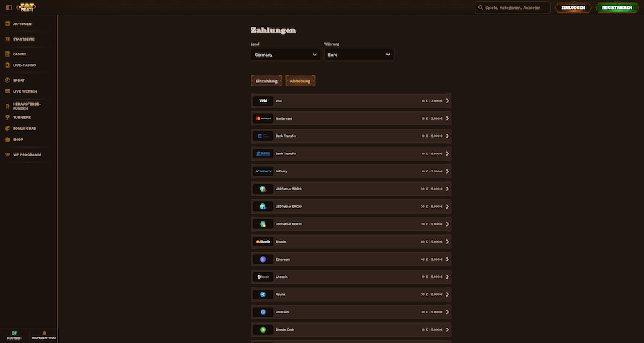
Task: Expand the USDCoin payment row arrow
Action: (x=448, y=312)
